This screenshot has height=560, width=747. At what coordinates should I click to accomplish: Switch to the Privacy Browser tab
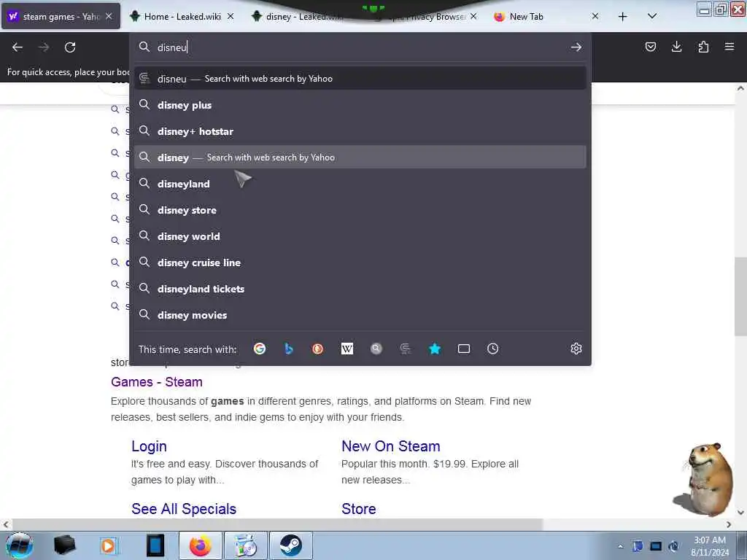coord(425,16)
